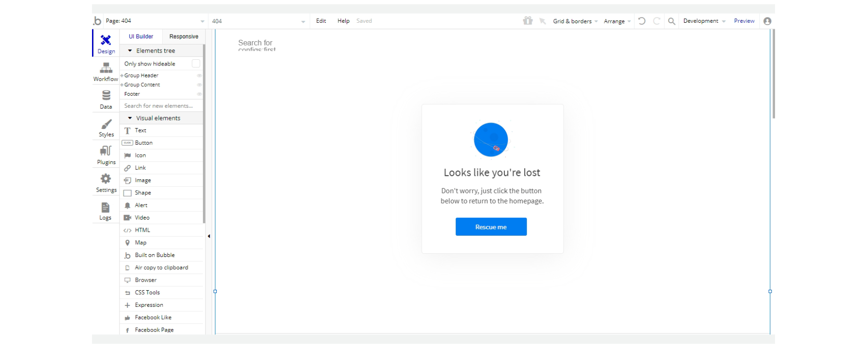Switch to the Responsive tab
Screen dimensions: 868x349
click(x=184, y=37)
